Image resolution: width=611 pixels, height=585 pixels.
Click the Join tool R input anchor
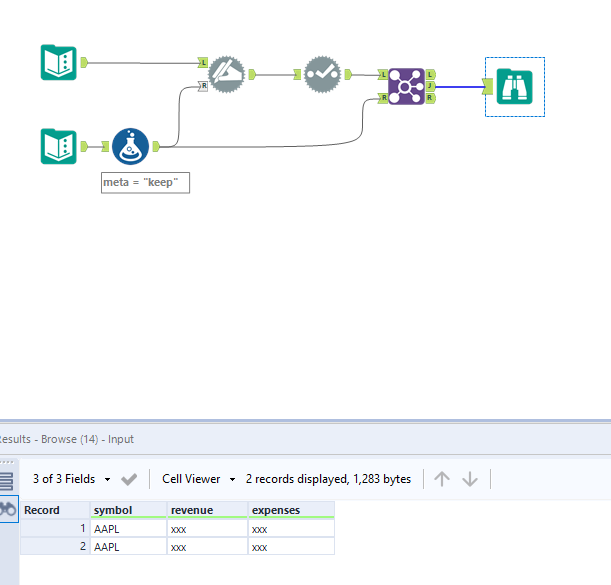tap(383, 98)
